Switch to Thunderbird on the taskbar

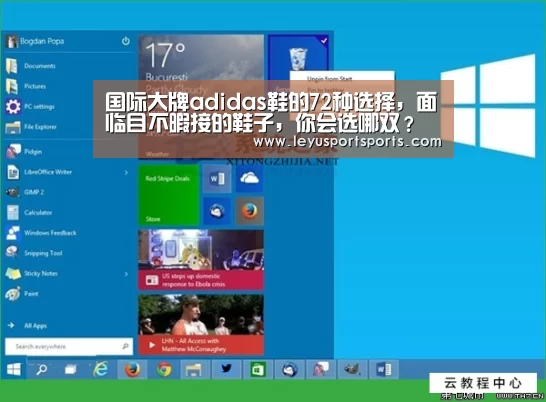click(x=289, y=369)
